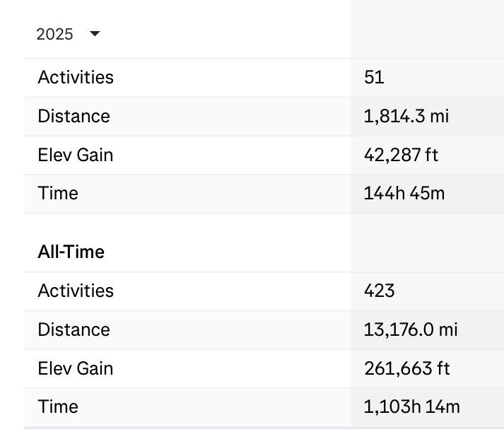Select the All-Time Time row label
The width and height of the screenshot is (504, 439).
58,406
